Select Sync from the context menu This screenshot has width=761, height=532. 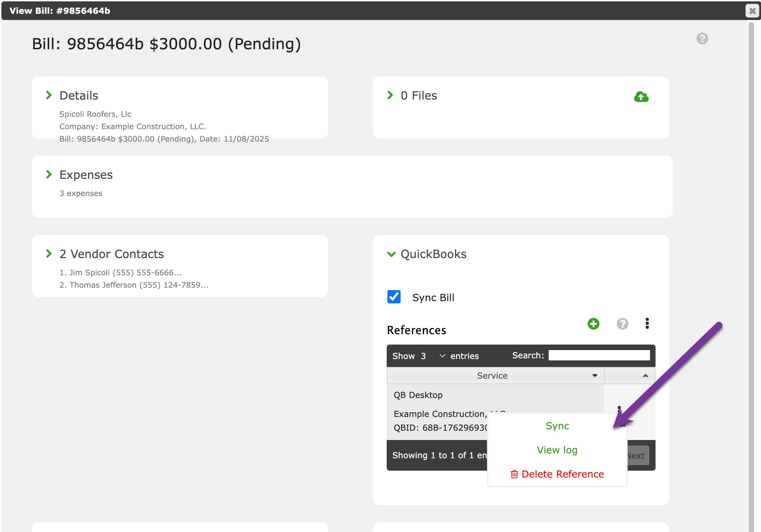click(557, 426)
